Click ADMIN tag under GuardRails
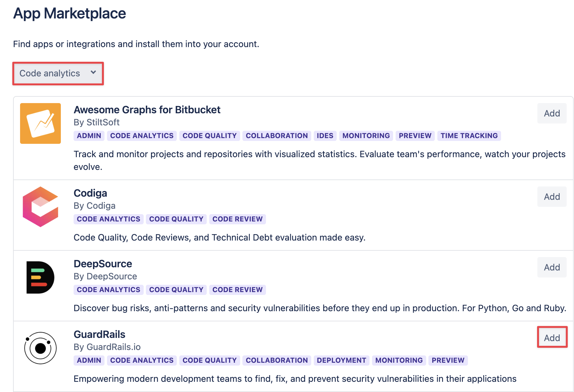 (x=89, y=360)
